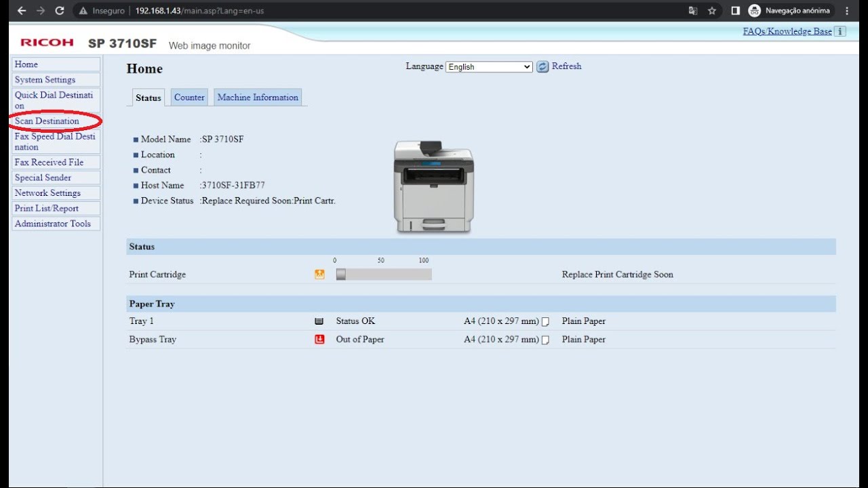Viewport: 868px width, 488px height.
Task: Click the Out of Paper status text
Action: pyautogui.click(x=360, y=340)
